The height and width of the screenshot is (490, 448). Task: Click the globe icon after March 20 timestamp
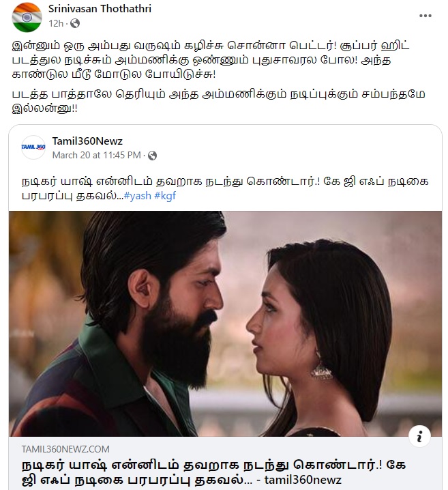point(152,156)
